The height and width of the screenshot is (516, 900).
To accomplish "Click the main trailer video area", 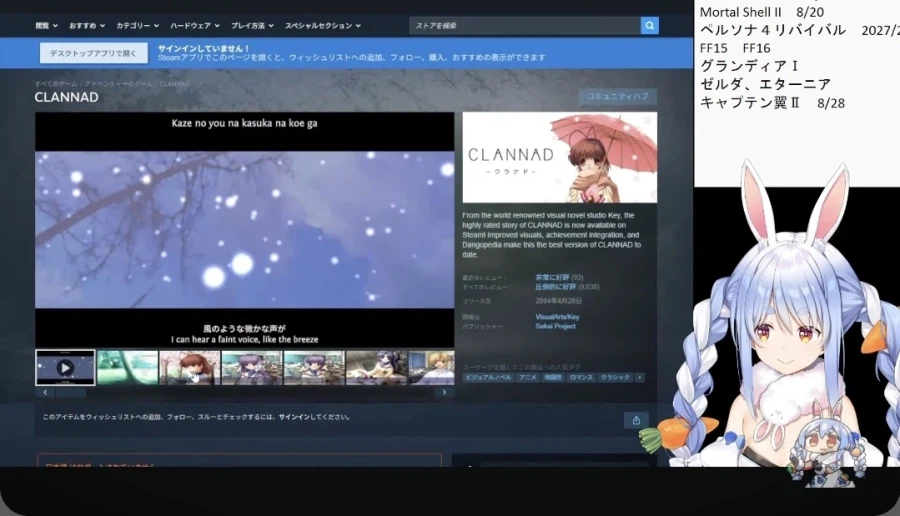I will coord(245,230).
